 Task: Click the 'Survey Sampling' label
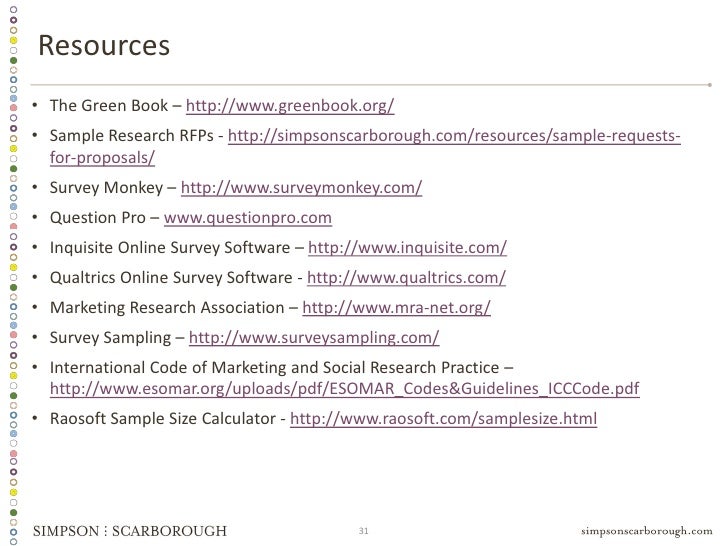tap(110, 338)
